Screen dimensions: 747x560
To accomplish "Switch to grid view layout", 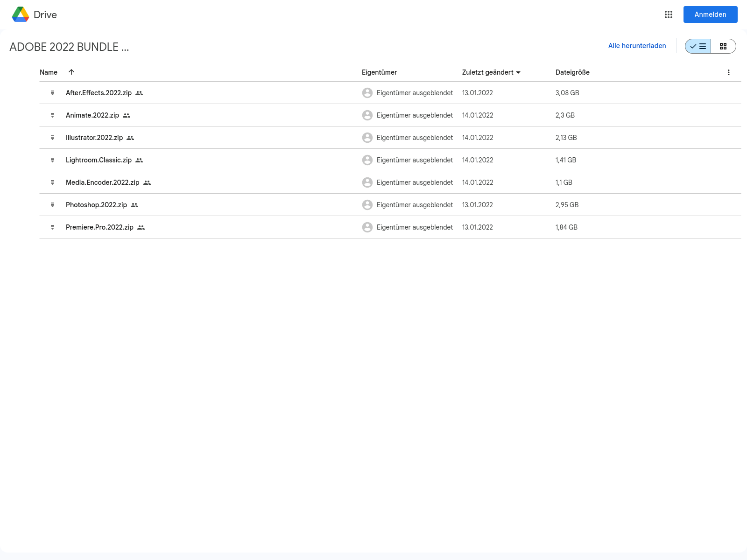I will pos(723,46).
